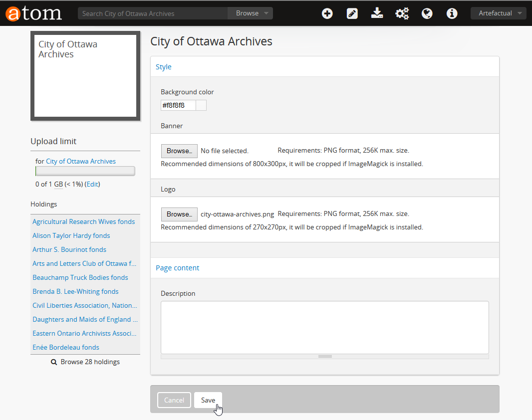Click the Cancel button

pyautogui.click(x=174, y=400)
